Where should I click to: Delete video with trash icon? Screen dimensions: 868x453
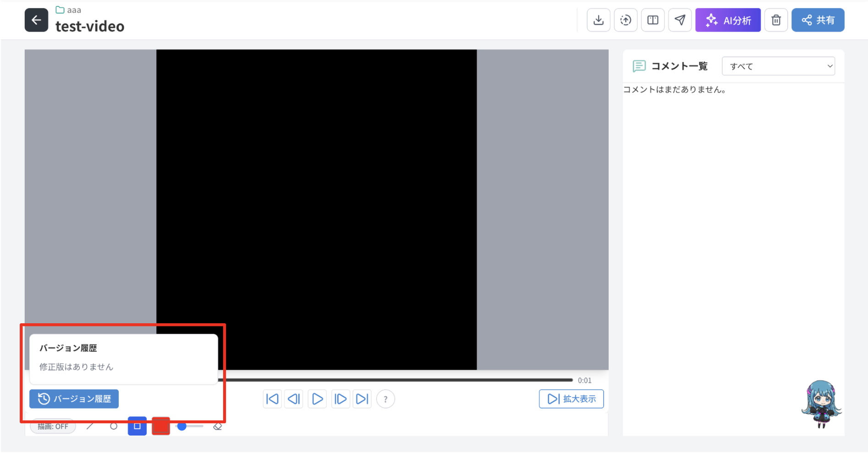point(776,20)
